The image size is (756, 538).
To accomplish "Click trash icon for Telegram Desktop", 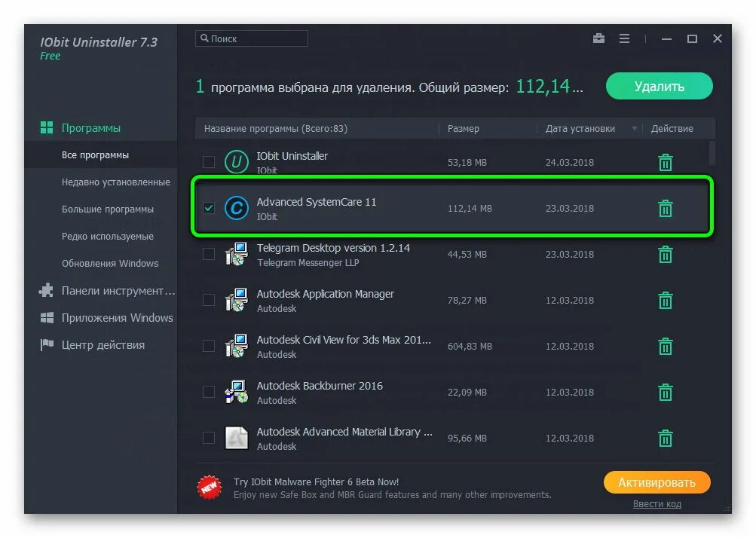I will click(x=666, y=254).
